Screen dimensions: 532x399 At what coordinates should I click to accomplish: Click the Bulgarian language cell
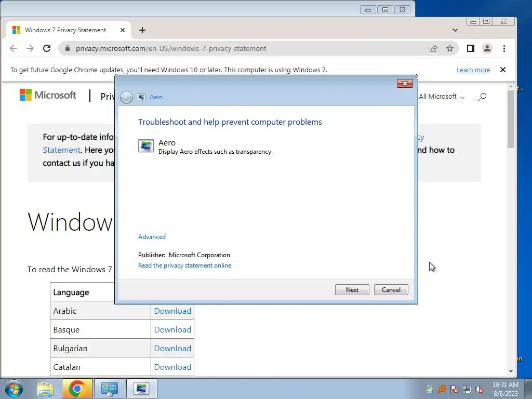[100, 348]
